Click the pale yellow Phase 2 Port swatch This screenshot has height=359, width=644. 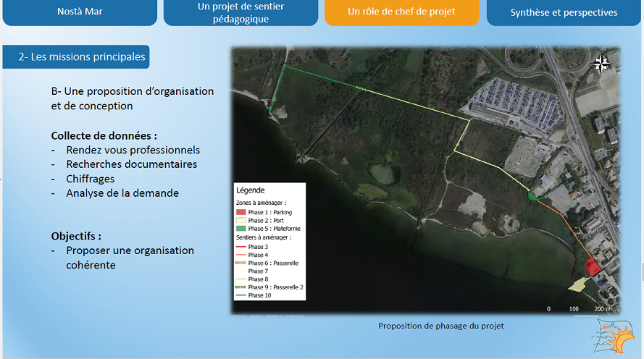(x=241, y=221)
